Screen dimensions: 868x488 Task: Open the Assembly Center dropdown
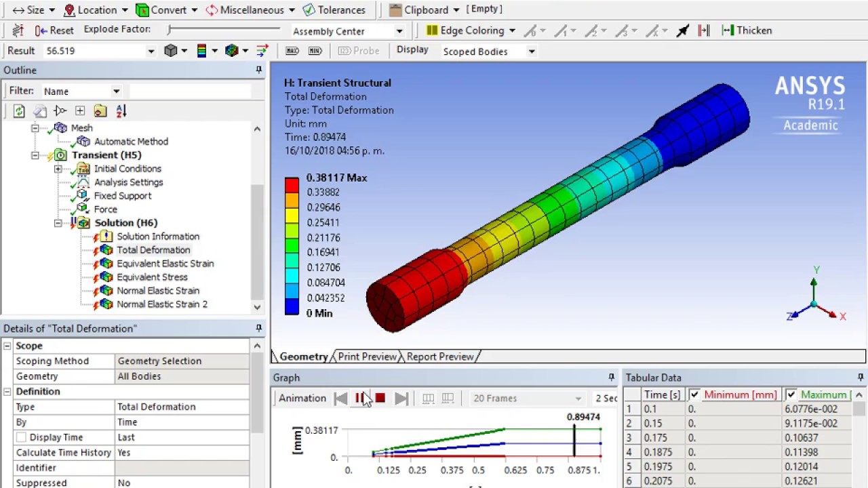tap(399, 31)
